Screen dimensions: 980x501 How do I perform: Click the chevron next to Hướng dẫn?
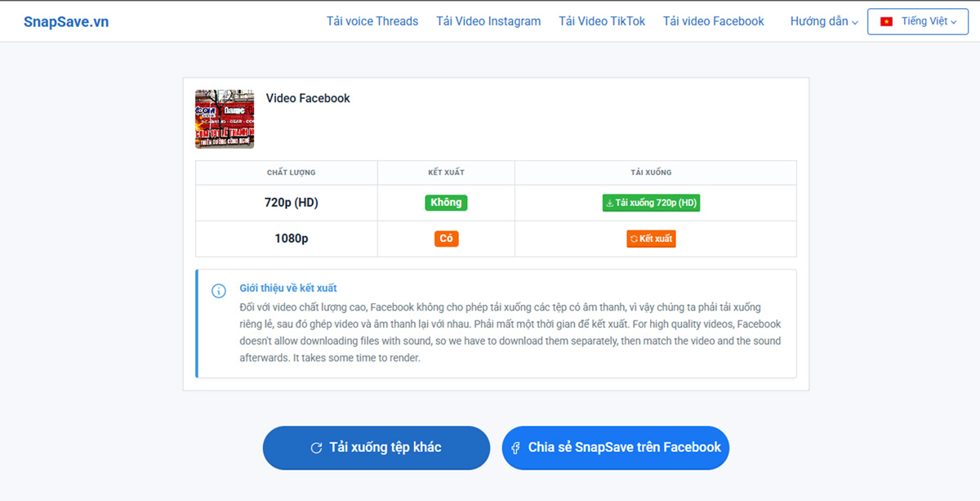(x=854, y=23)
